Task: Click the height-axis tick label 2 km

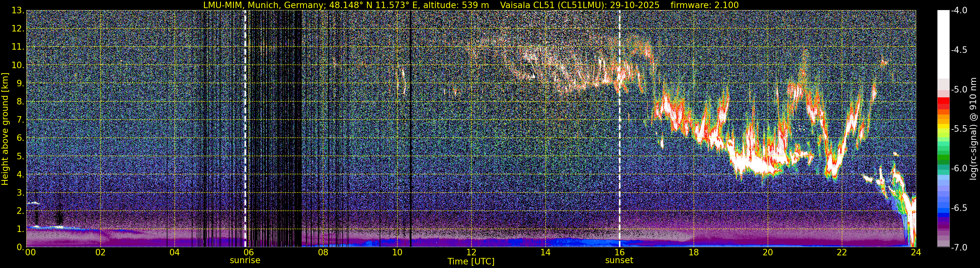Action: pyautogui.click(x=20, y=211)
